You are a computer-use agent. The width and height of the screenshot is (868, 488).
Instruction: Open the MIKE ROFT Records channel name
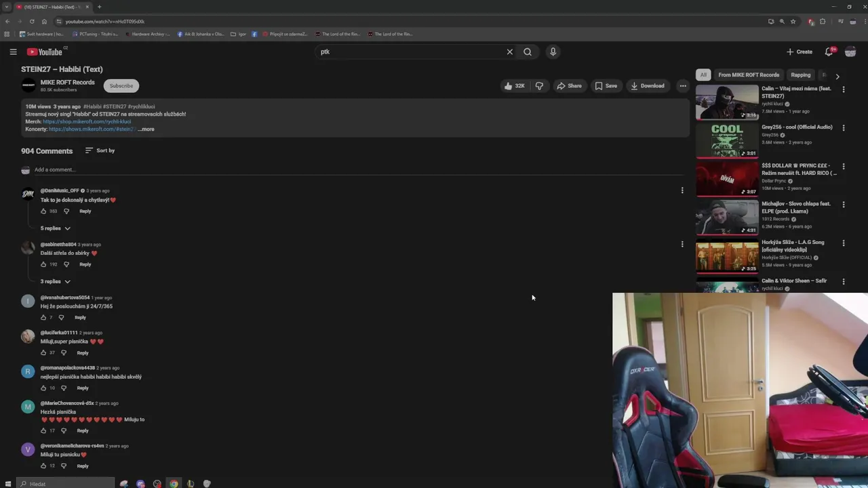[x=67, y=83]
